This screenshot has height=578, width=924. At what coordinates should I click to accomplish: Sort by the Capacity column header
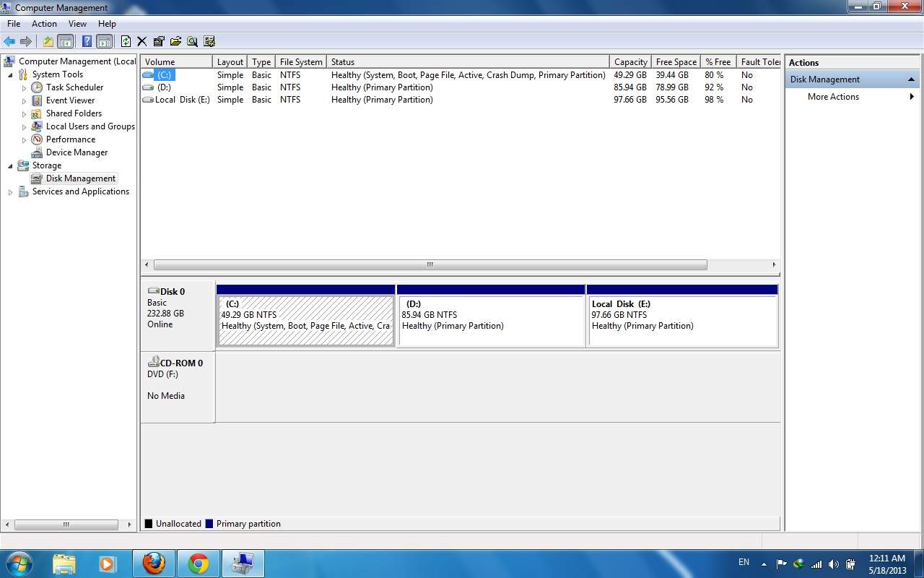630,62
